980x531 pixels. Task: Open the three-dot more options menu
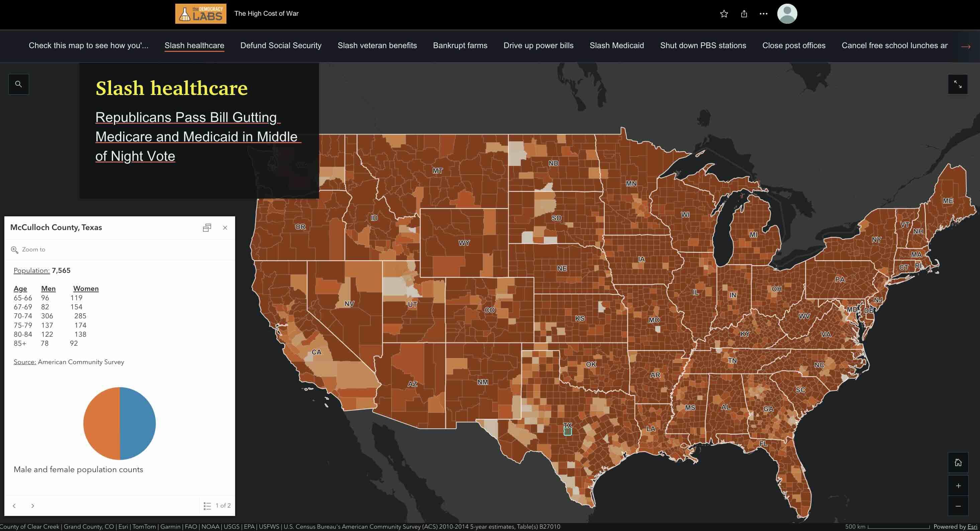pyautogui.click(x=763, y=14)
